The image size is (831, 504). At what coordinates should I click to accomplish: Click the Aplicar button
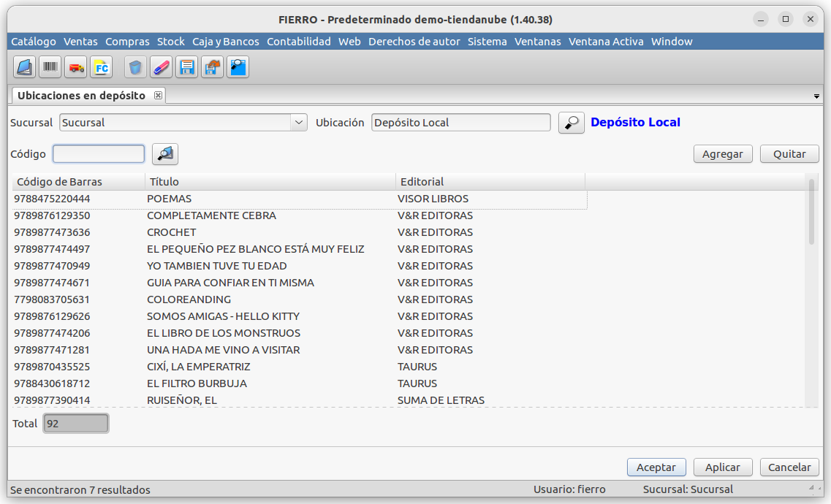723,467
